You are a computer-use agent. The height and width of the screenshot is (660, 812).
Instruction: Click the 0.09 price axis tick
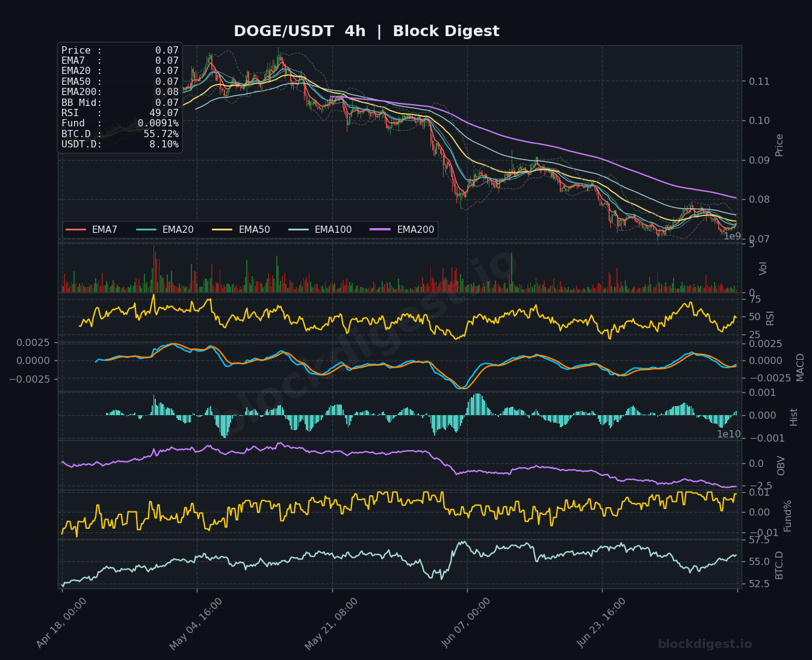pos(758,160)
